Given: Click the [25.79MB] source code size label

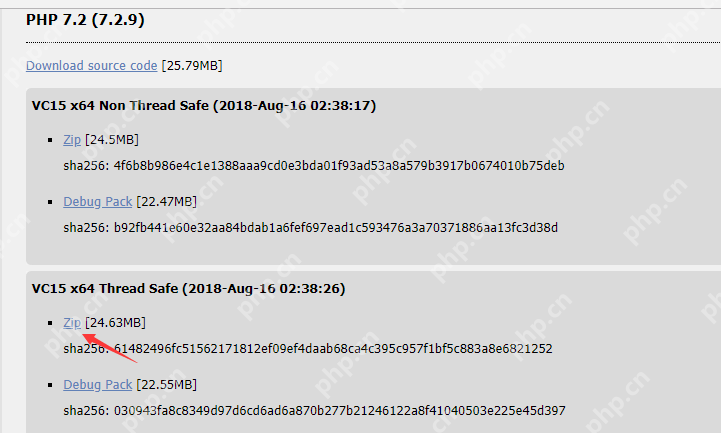Looking at the screenshot, I should [192, 66].
